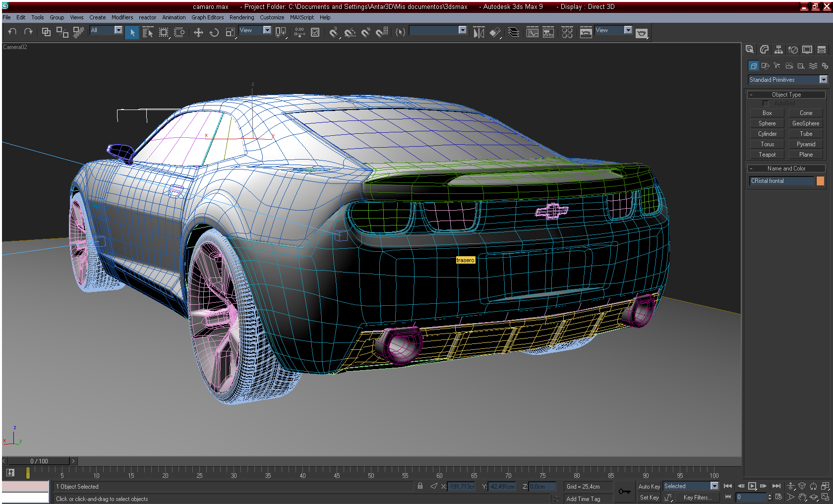
Task: Open the Select by Name dialog
Action: (x=148, y=32)
